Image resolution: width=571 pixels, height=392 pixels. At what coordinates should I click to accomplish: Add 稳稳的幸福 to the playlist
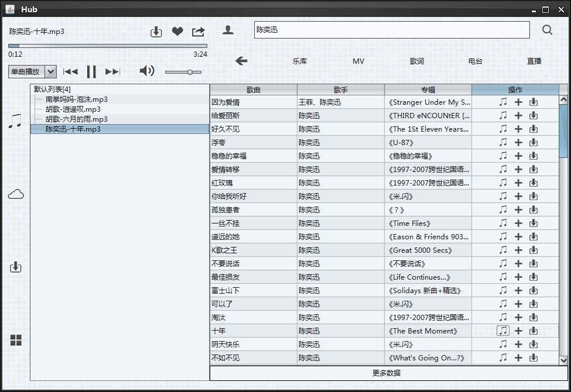click(x=518, y=156)
